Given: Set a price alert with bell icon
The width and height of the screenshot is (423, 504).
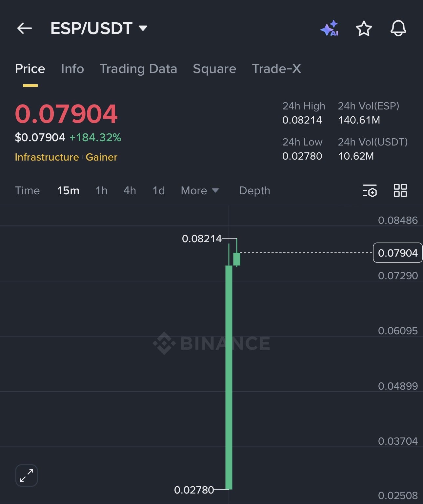Looking at the screenshot, I should 398,29.
